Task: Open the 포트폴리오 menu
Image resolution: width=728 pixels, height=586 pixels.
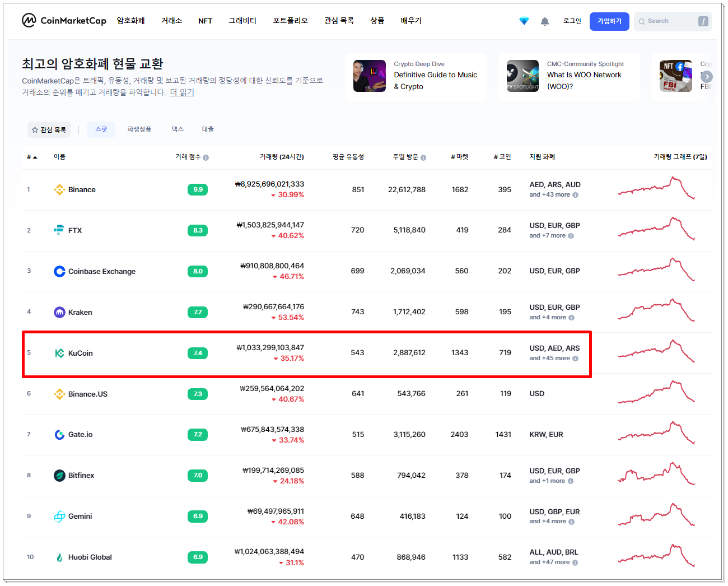Action: tap(290, 21)
